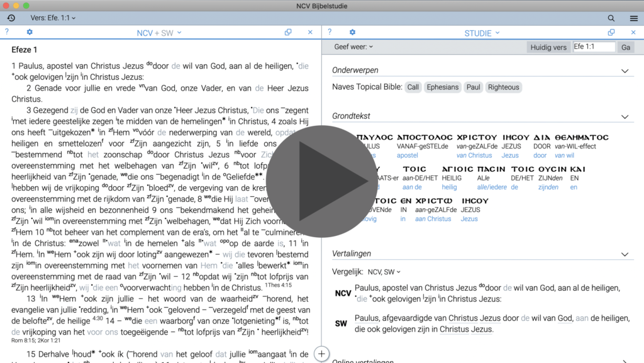
Task: Click the 'aan de' interlinear link
Action: (412, 187)
